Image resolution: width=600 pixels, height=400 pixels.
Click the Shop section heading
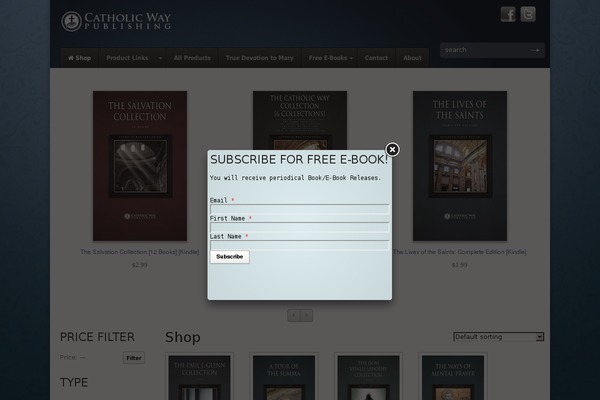coord(183,337)
